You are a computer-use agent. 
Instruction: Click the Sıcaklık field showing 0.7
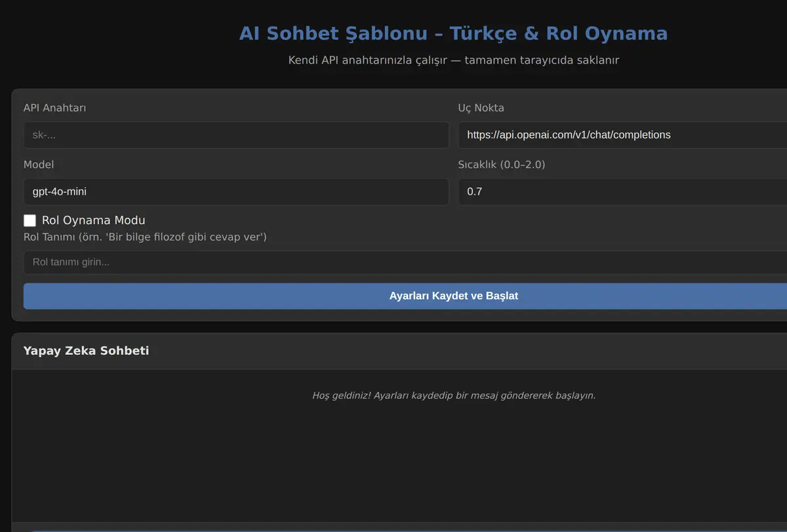click(622, 192)
